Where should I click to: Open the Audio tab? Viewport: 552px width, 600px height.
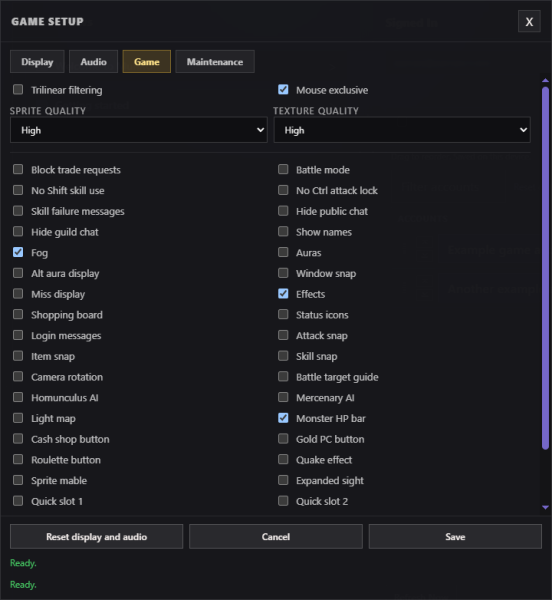(x=93, y=62)
